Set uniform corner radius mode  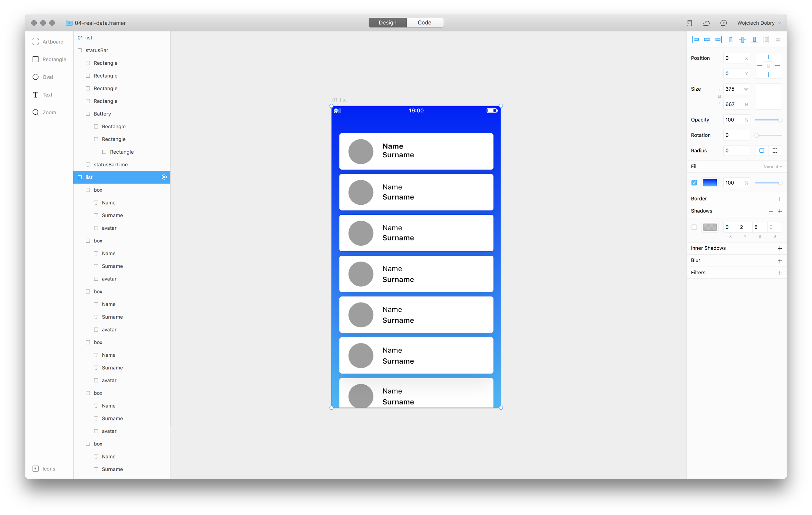762,150
